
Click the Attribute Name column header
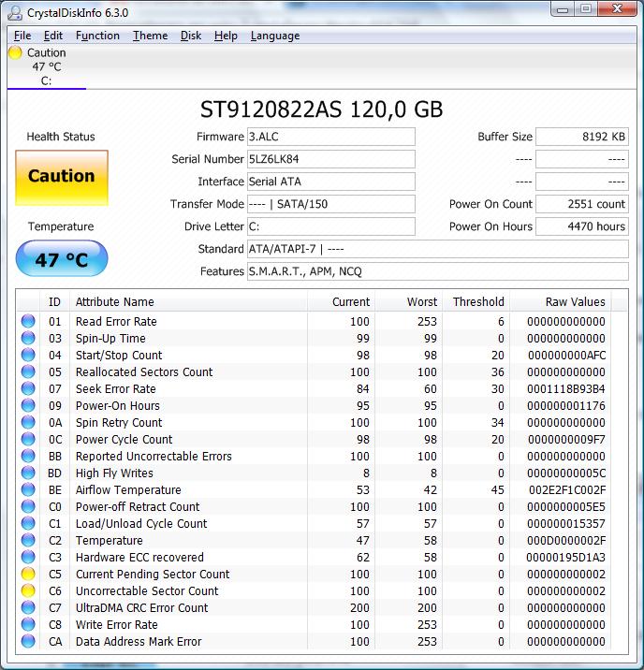coord(188,301)
